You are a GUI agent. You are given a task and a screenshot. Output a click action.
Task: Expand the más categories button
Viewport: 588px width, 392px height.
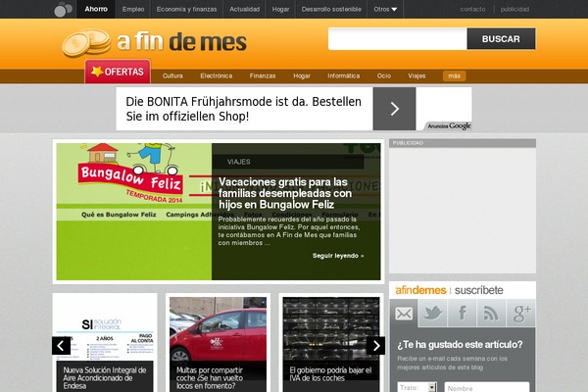454,76
